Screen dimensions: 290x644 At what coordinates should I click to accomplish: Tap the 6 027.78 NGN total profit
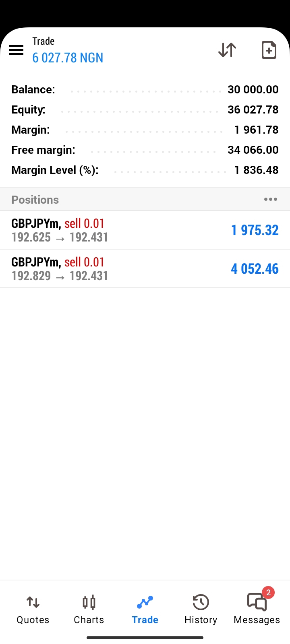(x=68, y=58)
